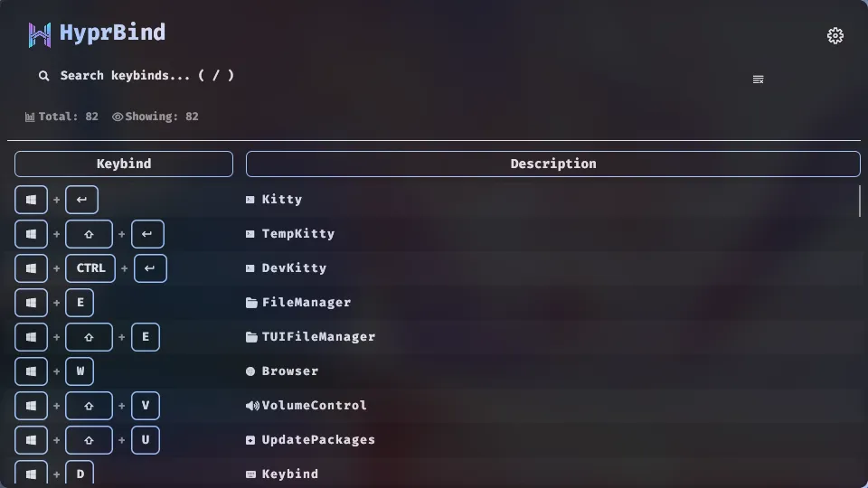Click the globe icon beside Browser
868x488 pixels.
250,371
